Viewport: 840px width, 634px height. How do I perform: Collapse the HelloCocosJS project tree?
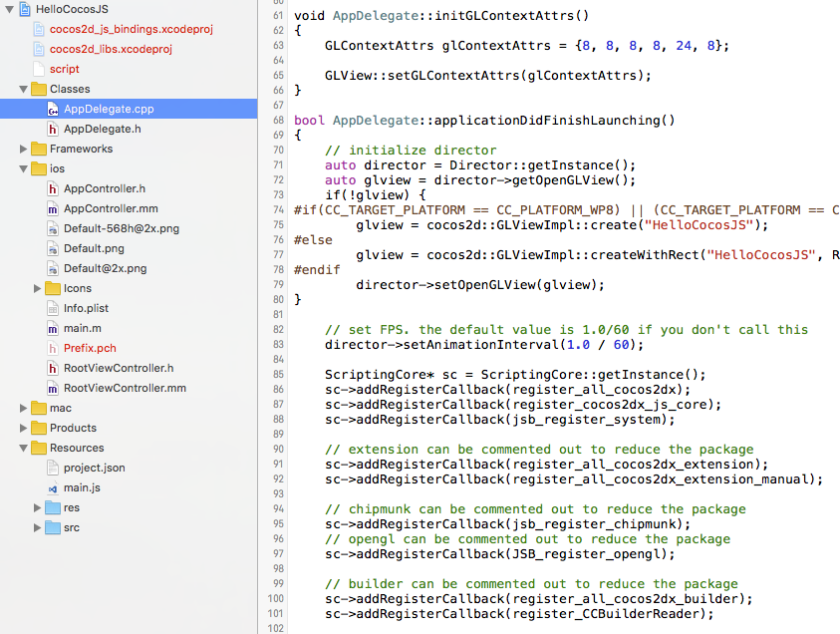(10, 9)
